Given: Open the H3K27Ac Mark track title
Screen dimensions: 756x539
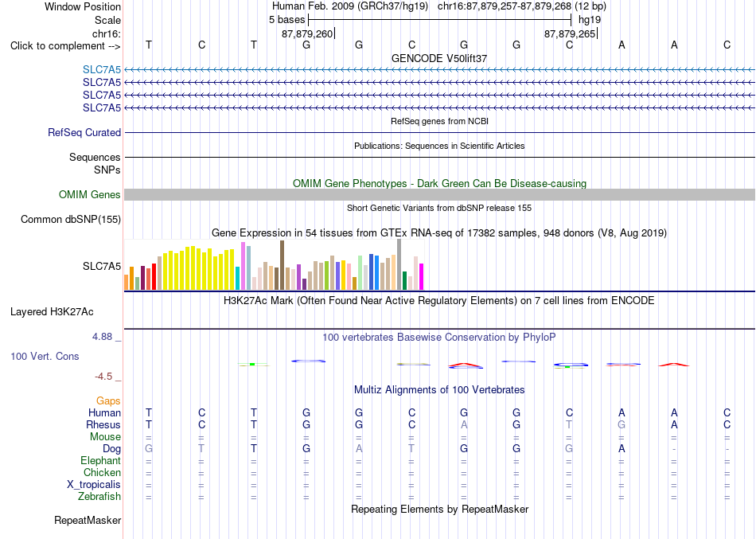Looking at the screenshot, I should [x=439, y=301].
